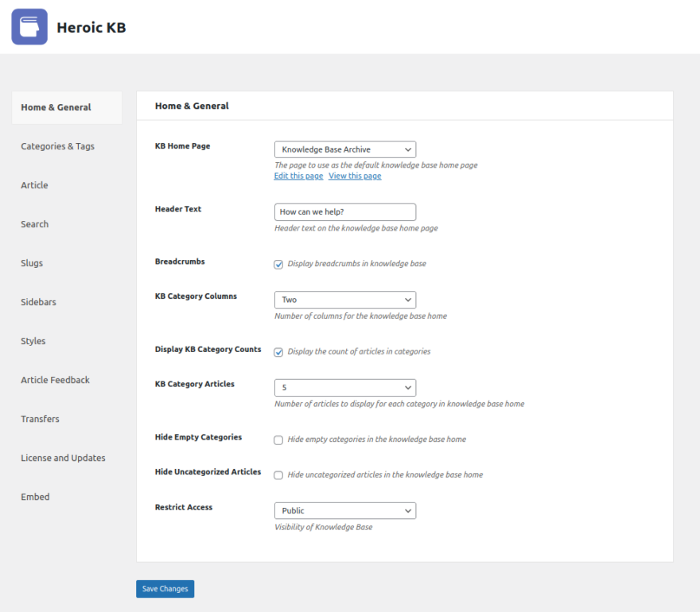Click the Save Changes button
This screenshot has width=700, height=612.
point(165,589)
